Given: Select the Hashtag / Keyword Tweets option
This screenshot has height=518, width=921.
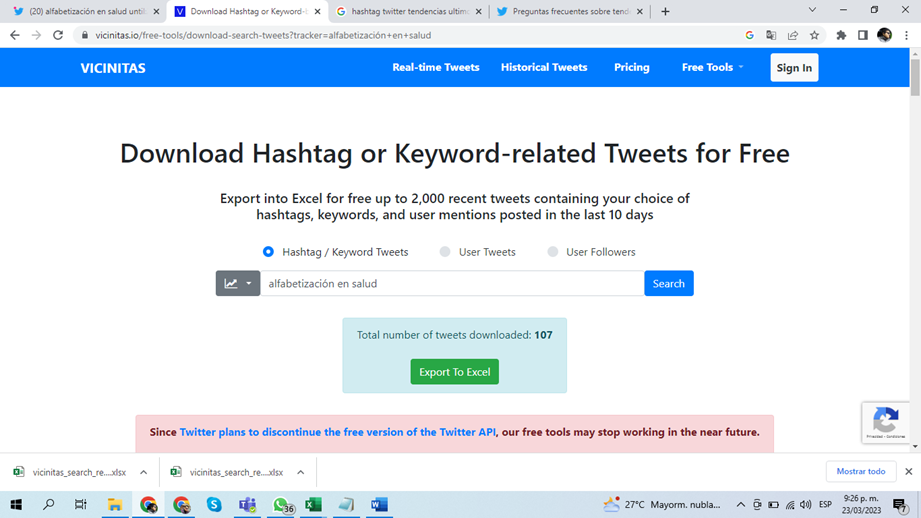Looking at the screenshot, I should 268,252.
